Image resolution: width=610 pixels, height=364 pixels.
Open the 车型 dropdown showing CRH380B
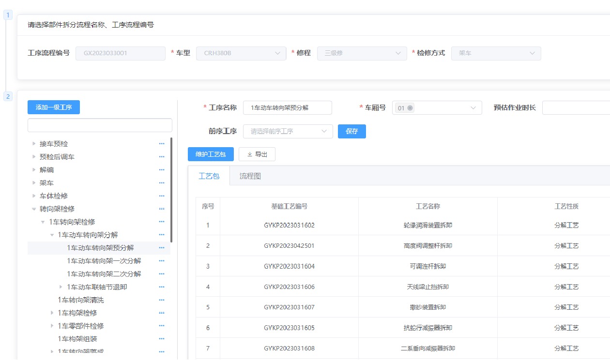click(x=241, y=53)
